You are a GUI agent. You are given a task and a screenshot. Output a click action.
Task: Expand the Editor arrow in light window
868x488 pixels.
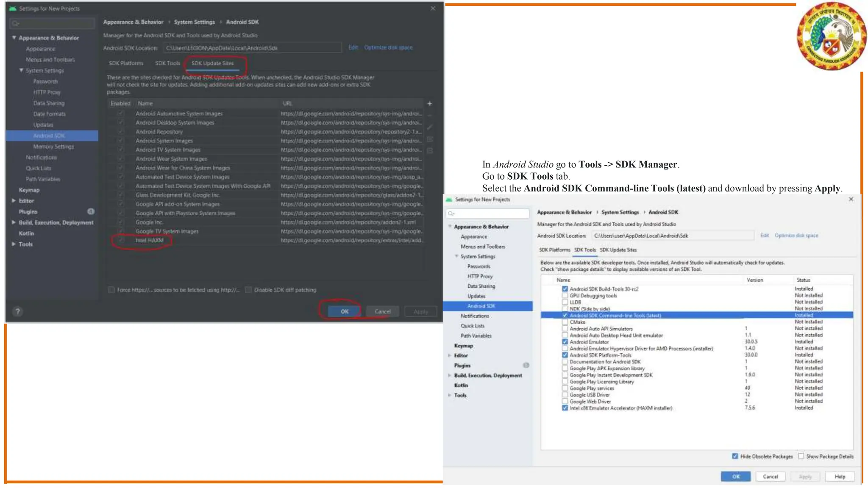coord(450,355)
